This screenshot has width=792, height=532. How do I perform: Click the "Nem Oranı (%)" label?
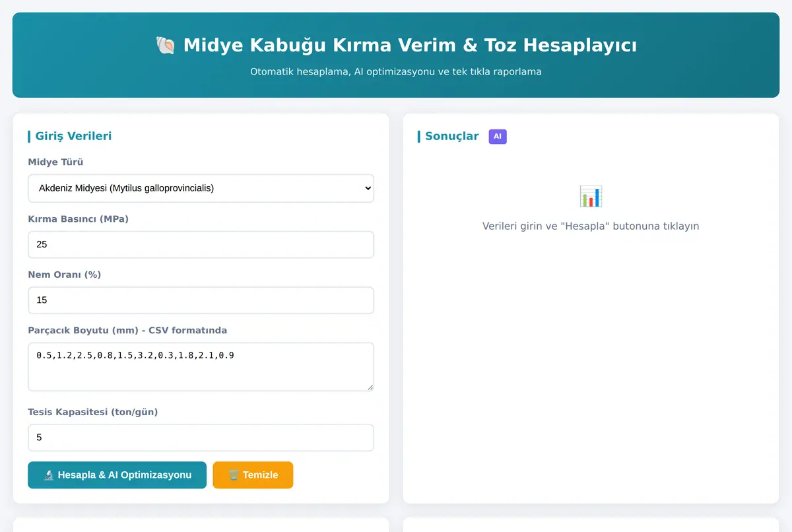tap(64, 275)
